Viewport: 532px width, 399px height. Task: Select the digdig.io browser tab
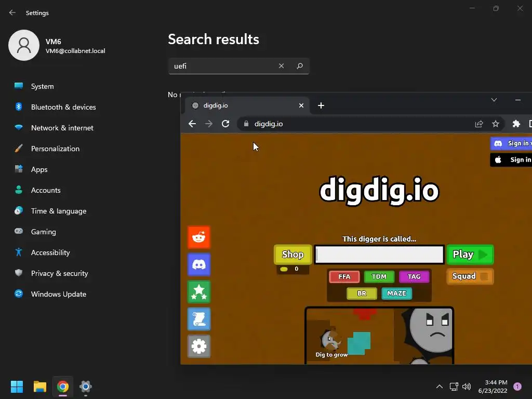pos(247,105)
